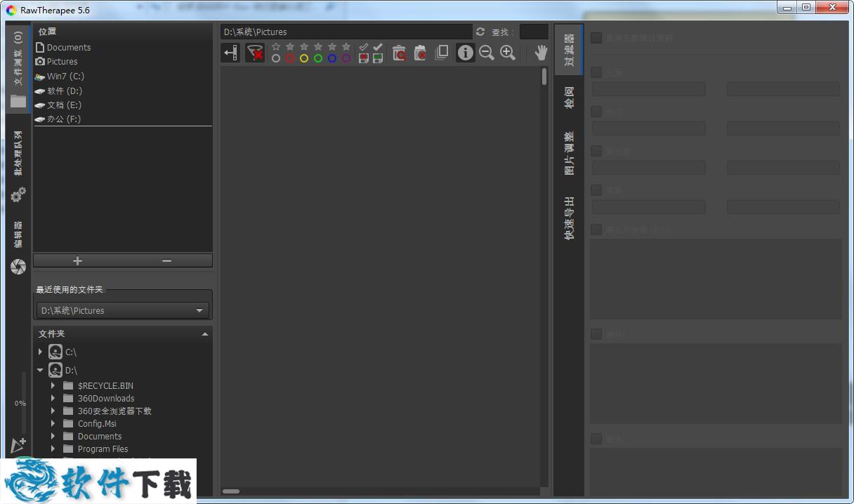Click the minus button to remove location
The height and width of the screenshot is (504, 854).
[166, 260]
